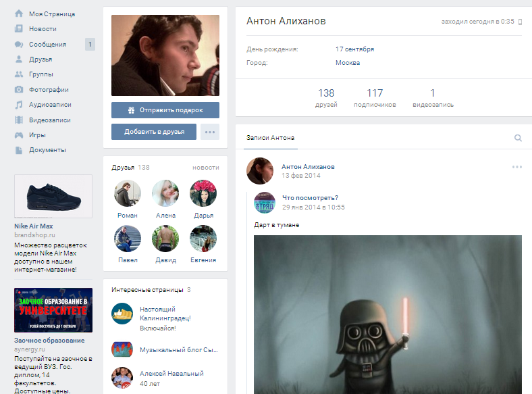Open Новости via its newspaper icon
Image resolution: width=532 pixels, height=394 pixels.
[x=19, y=29]
